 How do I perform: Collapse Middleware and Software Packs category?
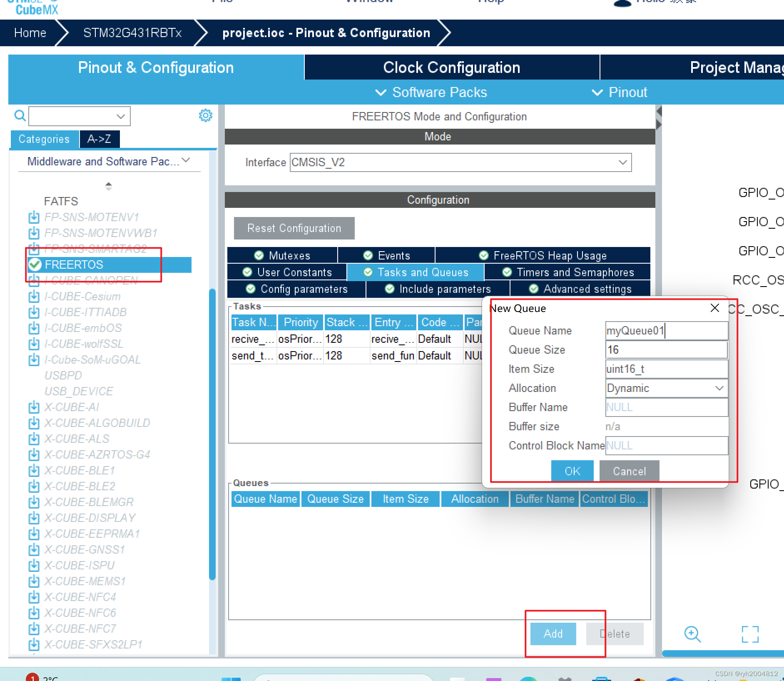click(186, 160)
